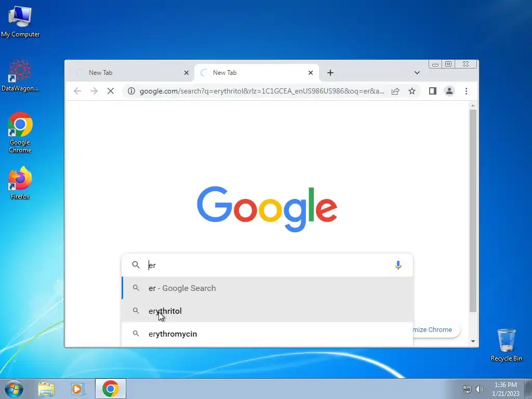Click the Google logo

point(267,209)
